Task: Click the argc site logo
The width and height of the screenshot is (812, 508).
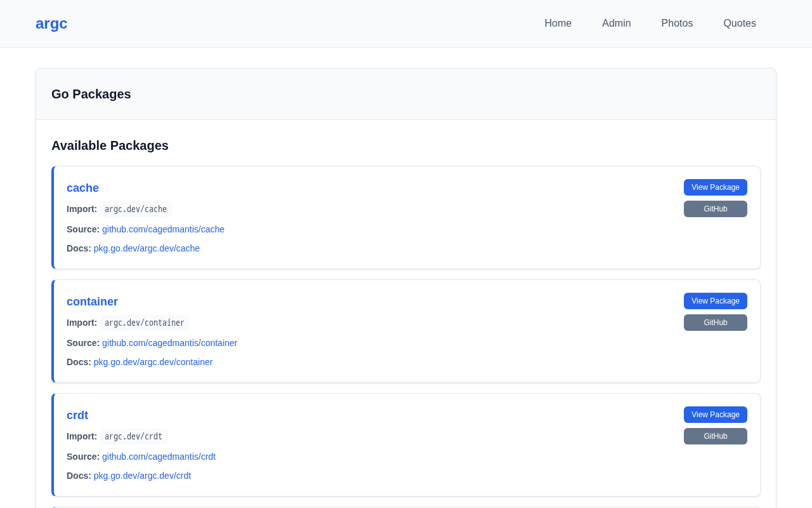Action: pos(51,23)
